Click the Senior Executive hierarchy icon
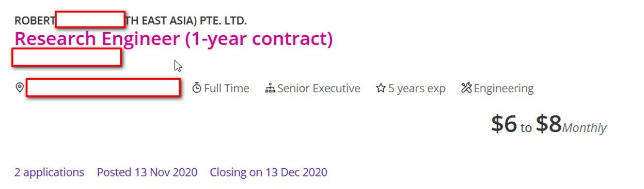 (x=270, y=89)
